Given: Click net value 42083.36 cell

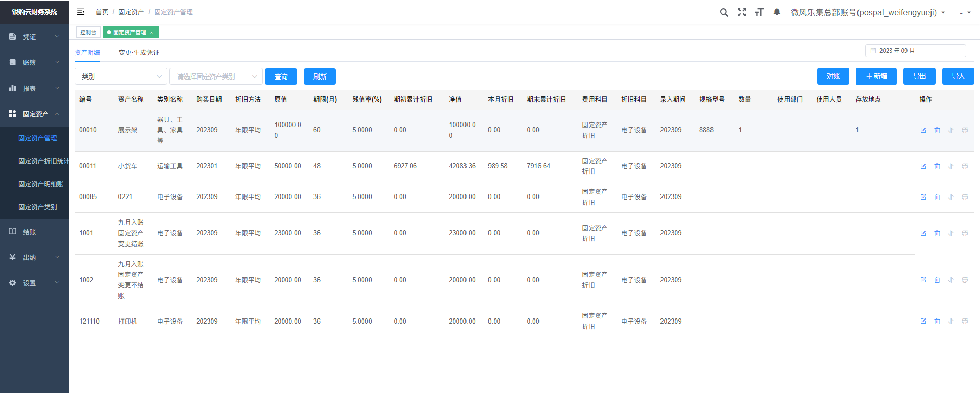Looking at the screenshot, I should [462, 166].
